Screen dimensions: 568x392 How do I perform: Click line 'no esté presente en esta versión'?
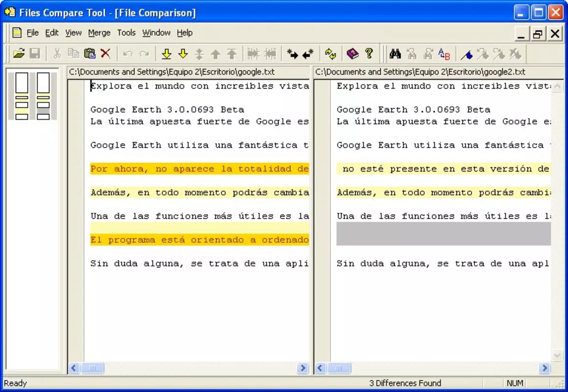click(444, 169)
